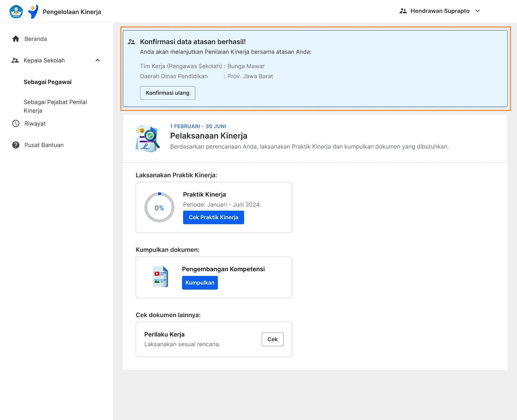
Task: Click the Beranda home icon
Action: [16, 39]
